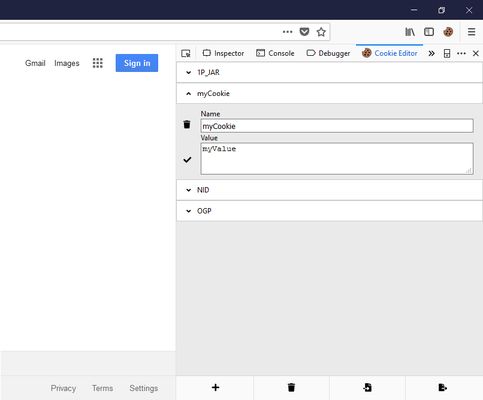Click the Name input field containing myCookie

pyautogui.click(x=337, y=126)
